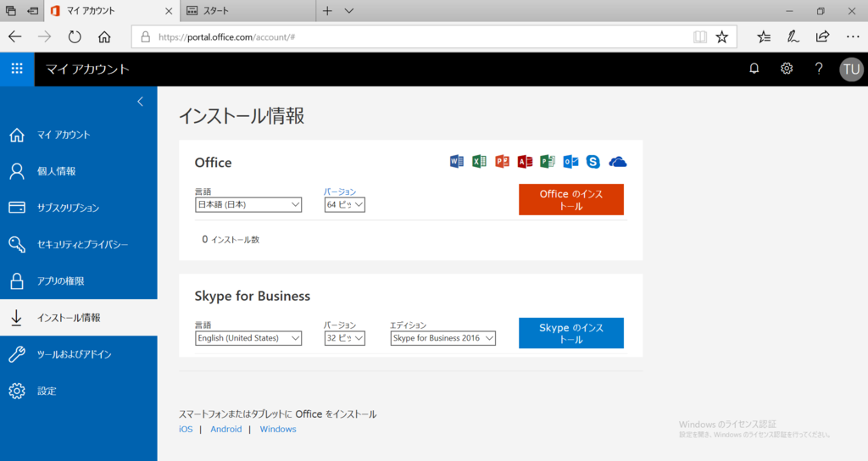Open edition dropdown Skype for Business 2016
Image resolution: width=868 pixels, height=461 pixels.
tap(442, 338)
